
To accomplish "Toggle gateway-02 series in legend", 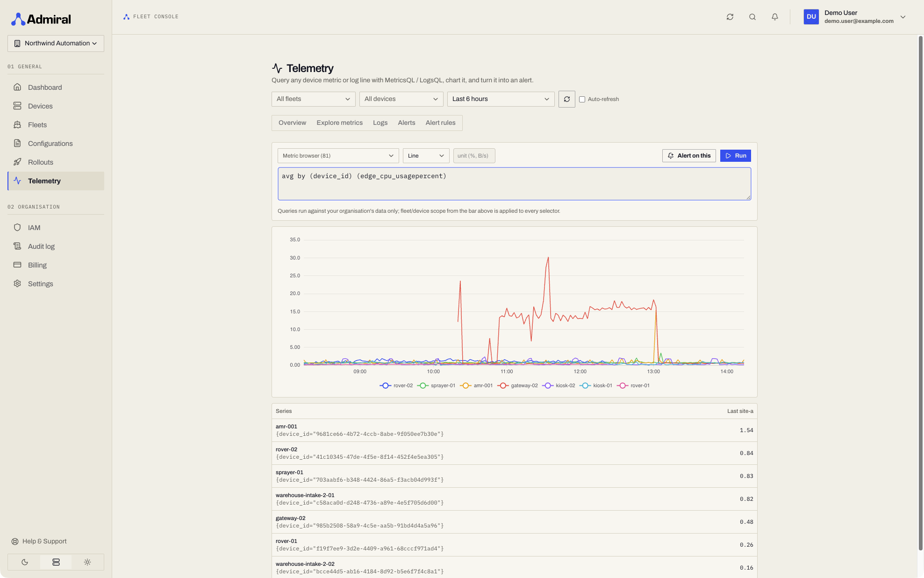I will pos(517,386).
